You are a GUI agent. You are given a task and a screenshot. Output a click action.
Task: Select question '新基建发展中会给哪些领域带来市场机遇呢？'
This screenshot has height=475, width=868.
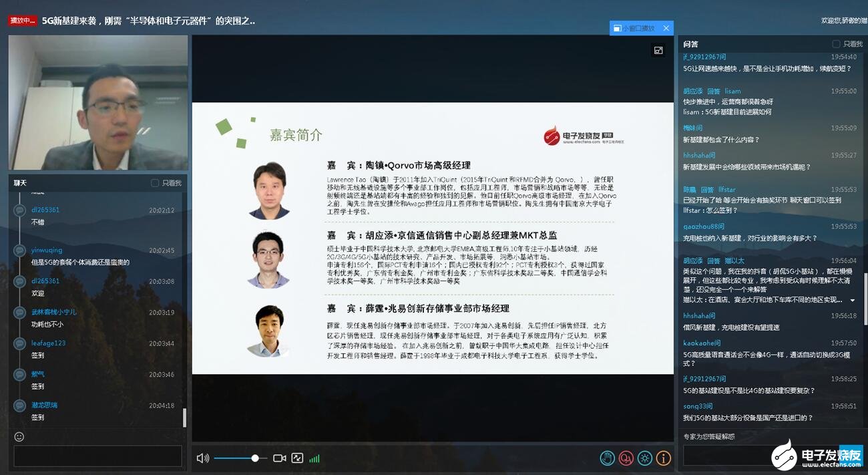pos(747,167)
